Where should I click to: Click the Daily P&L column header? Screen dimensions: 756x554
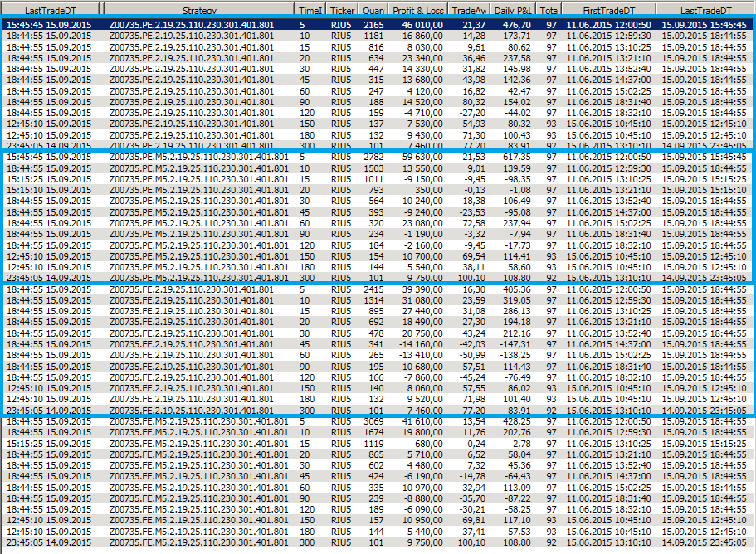point(513,10)
